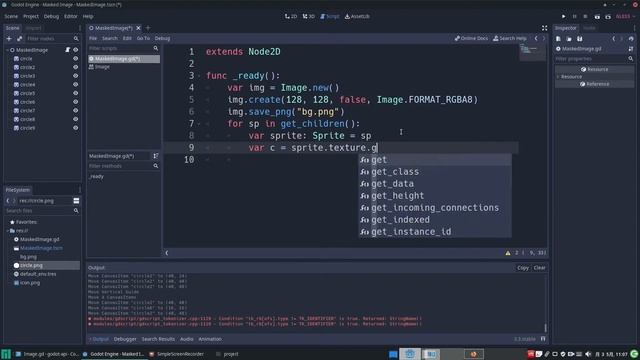Open Search Results bottom panel
Screen dimensions: 640x360
click(158, 339)
